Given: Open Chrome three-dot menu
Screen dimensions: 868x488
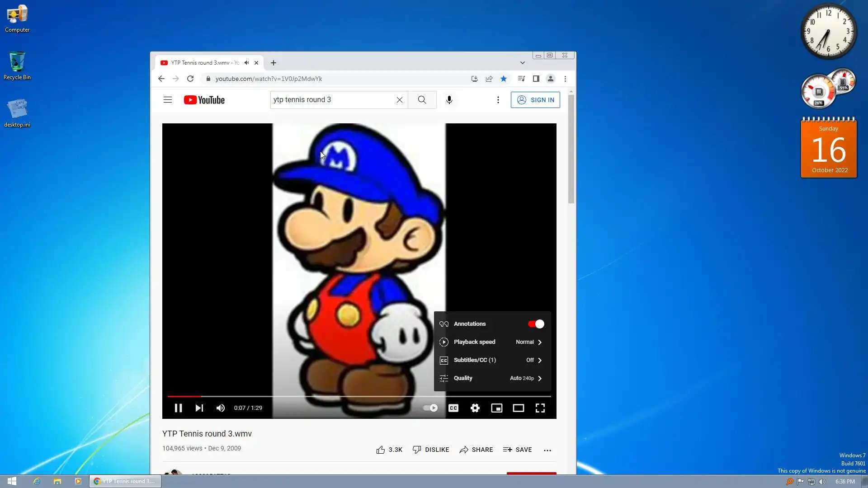Looking at the screenshot, I should (x=565, y=79).
